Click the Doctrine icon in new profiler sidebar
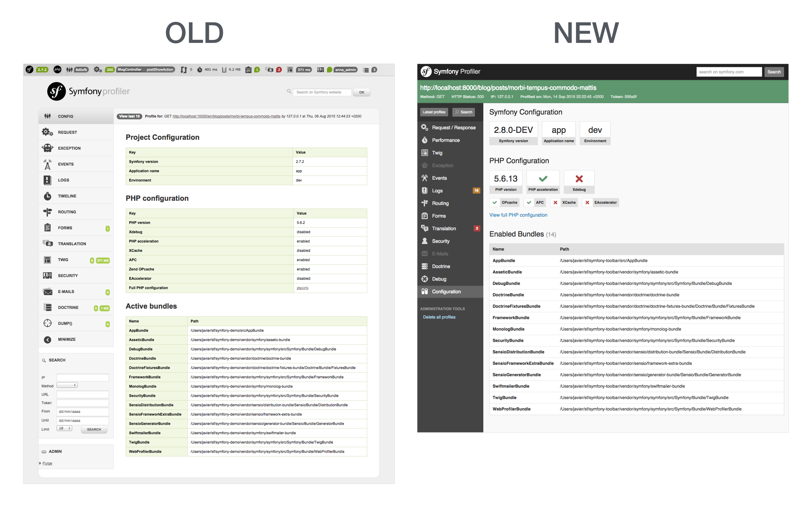Viewport: 812px width, 509px height. (425, 266)
